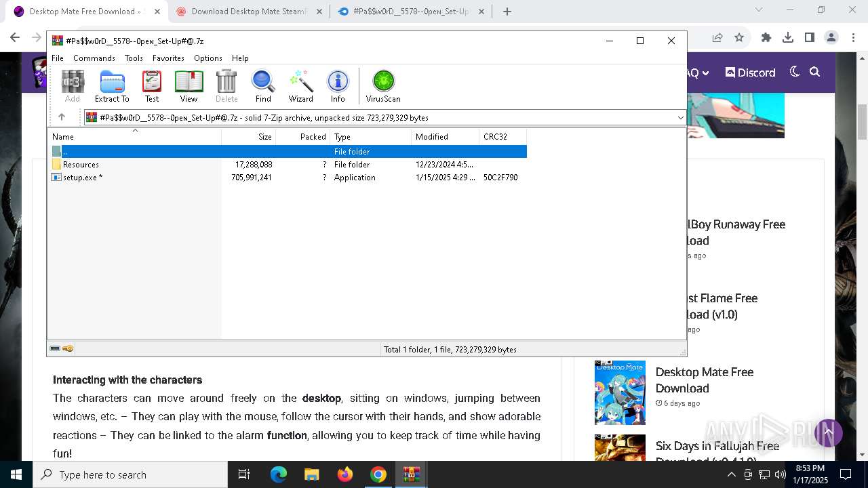Select the parent folder '..' row
Image resolution: width=868 pixels, height=488 pixels.
point(288,152)
